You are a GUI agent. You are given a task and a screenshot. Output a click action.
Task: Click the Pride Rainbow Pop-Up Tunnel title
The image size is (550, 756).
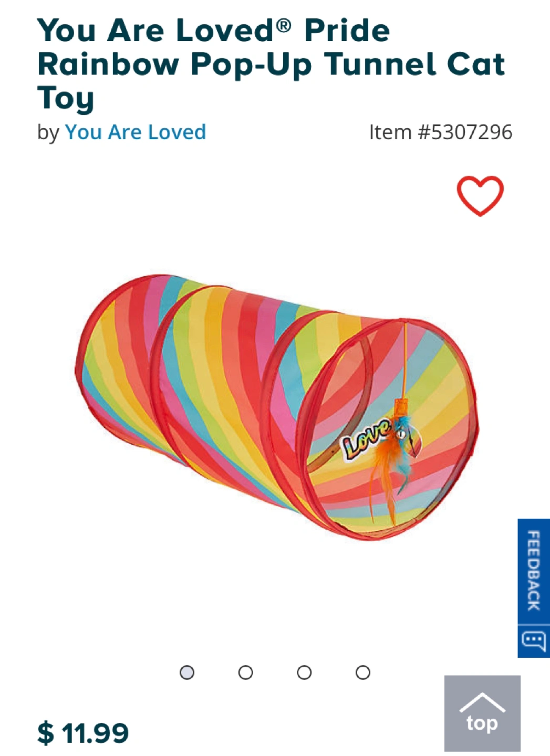(271, 64)
